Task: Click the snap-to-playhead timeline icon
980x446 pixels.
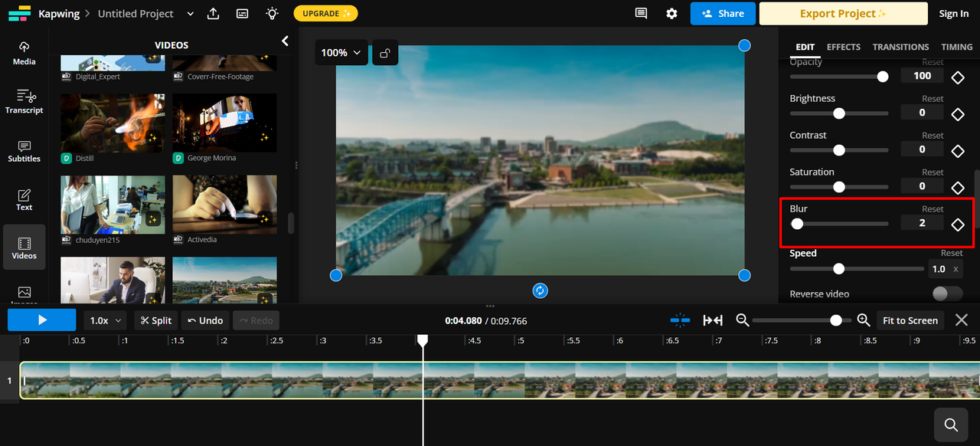Action: 680,320
